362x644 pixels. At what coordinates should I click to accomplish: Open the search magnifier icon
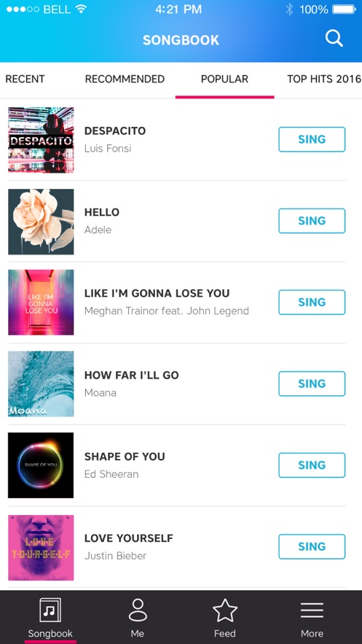(x=334, y=39)
